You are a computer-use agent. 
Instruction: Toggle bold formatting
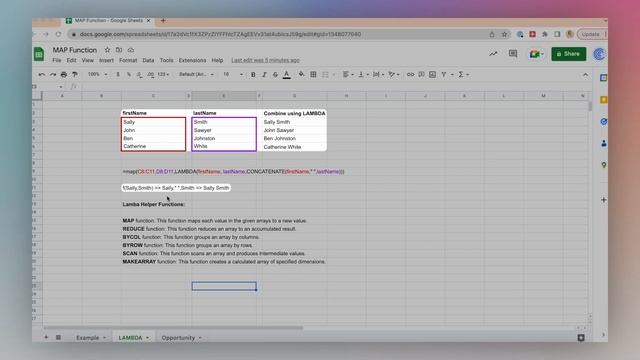point(253,75)
